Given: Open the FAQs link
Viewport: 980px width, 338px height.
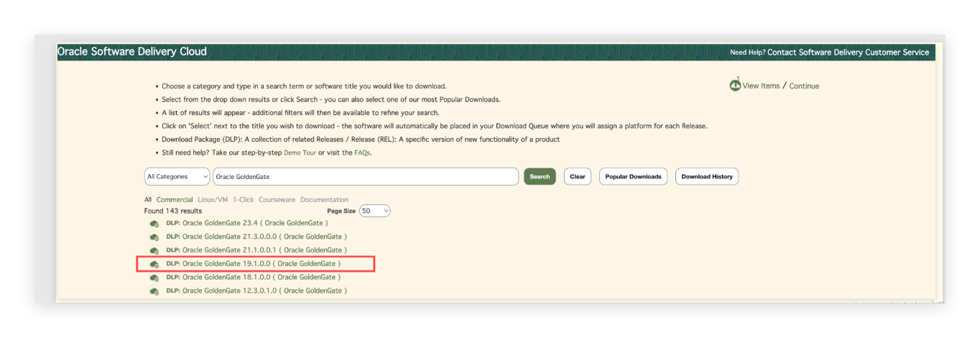Looking at the screenshot, I should pos(362,153).
